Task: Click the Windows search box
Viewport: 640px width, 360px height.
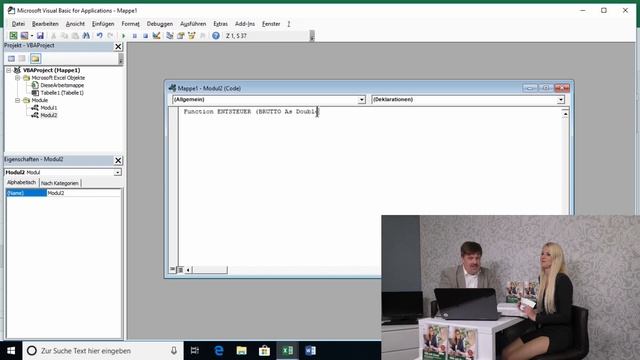Action: click(103, 351)
